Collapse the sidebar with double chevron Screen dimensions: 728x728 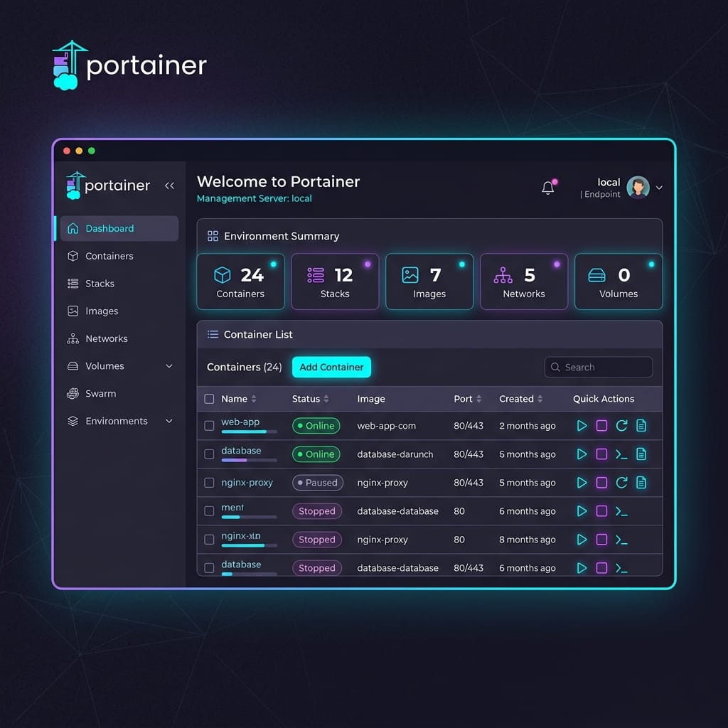pyautogui.click(x=169, y=186)
